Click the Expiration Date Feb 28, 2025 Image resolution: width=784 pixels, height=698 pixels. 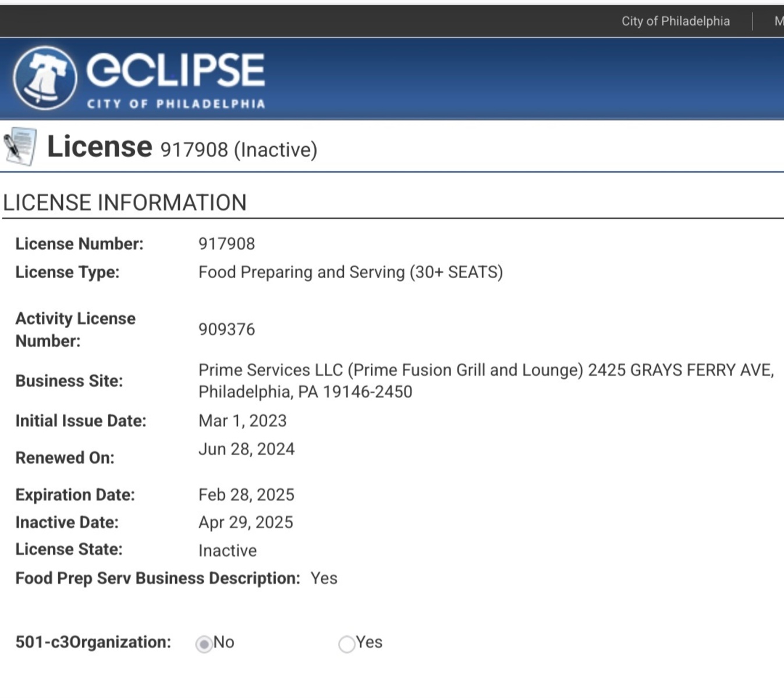pyautogui.click(x=246, y=494)
